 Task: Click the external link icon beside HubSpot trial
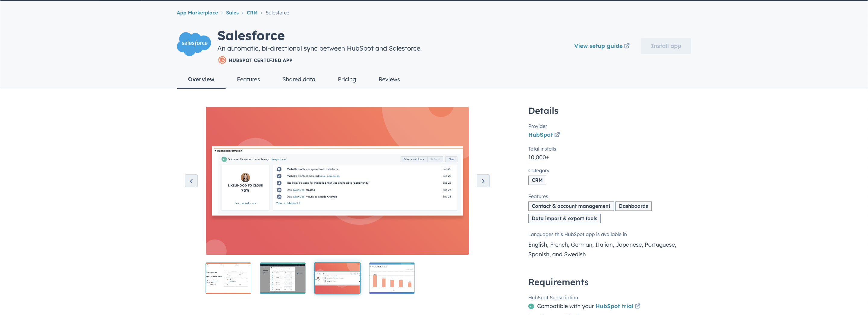[637, 306]
